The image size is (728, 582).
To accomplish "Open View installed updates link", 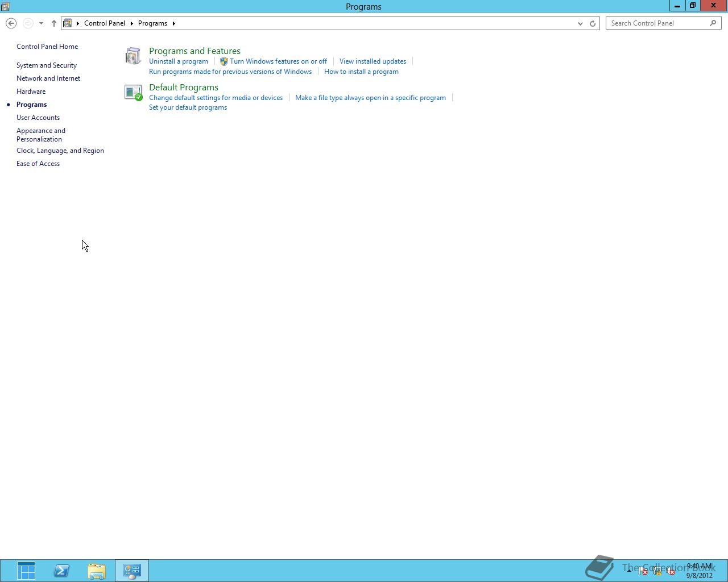I will (373, 61).
